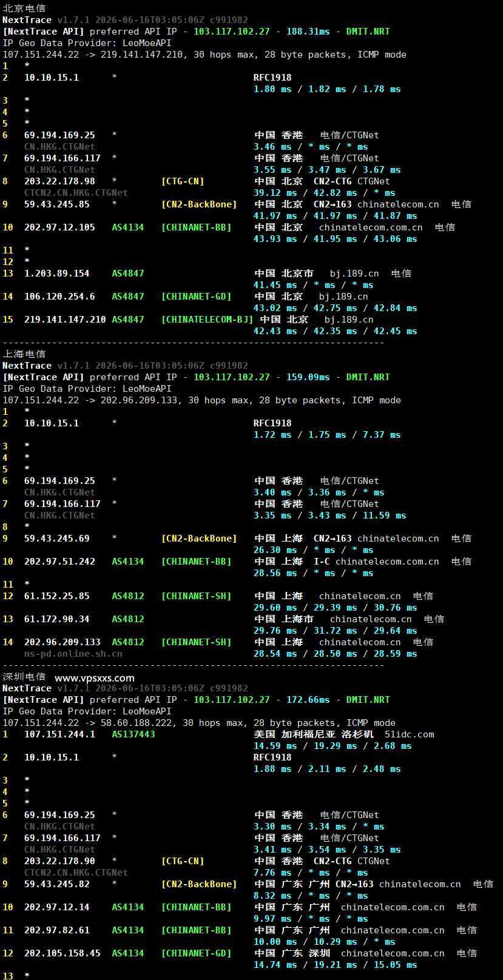Select hop IP 202.105.158.45

62,953
